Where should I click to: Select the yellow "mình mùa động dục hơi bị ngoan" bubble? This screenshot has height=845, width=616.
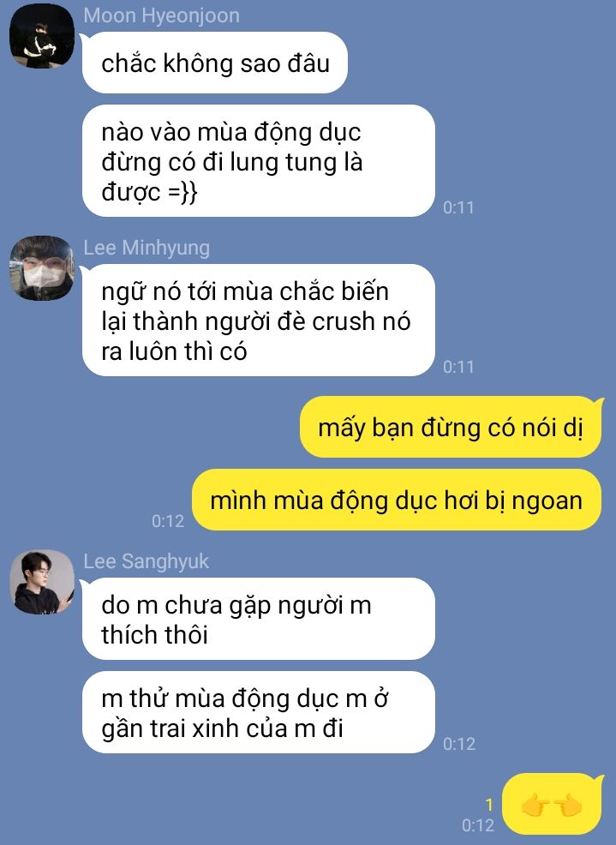[x=397, y=500]
